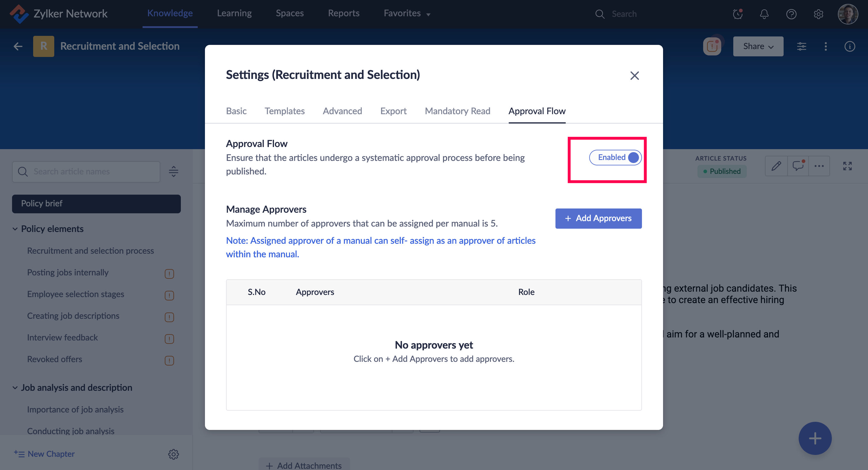Viewport: 868px width, 470px height.
Task: Collapse the Policy elements chapter
Action: click(x=15, y=229)
